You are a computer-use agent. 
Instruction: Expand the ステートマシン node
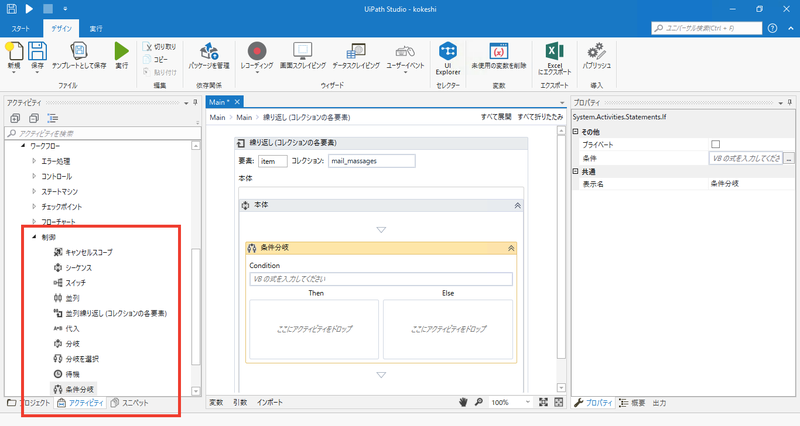pos(34,191)
